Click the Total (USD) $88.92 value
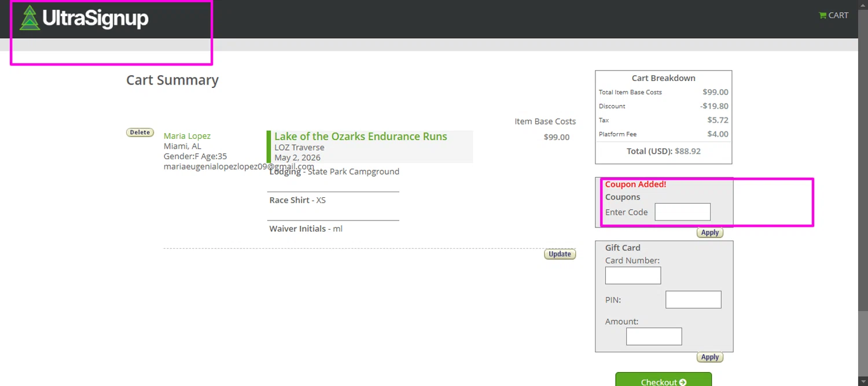The image size is (868, 386). pos(687,151)
